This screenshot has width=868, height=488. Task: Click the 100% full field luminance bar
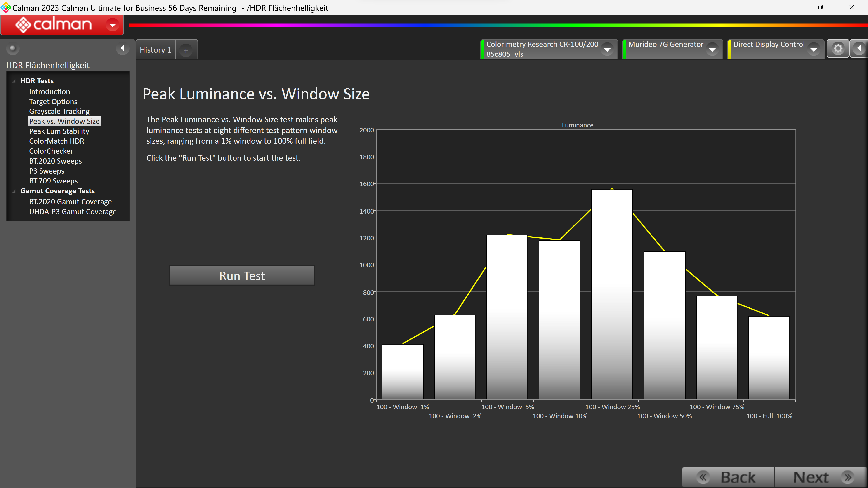point(769,358)
